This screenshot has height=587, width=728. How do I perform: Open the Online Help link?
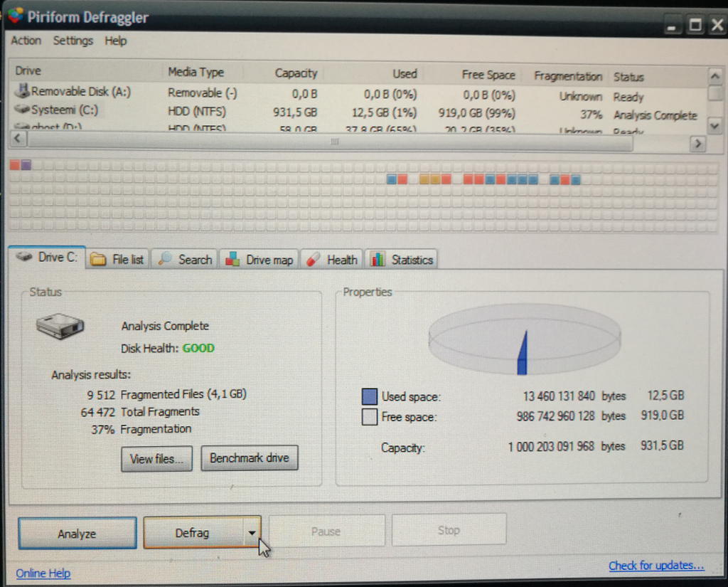(x=43, y=573)
